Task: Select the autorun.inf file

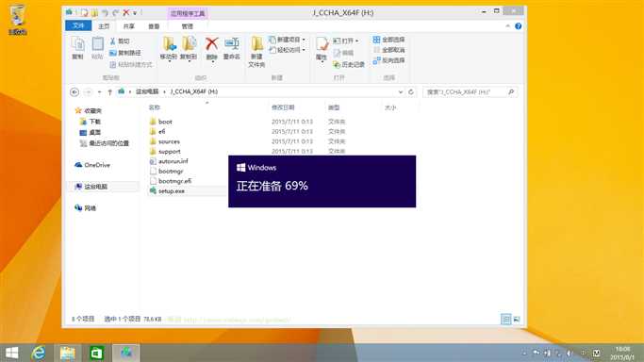Action: click(173, 161)
